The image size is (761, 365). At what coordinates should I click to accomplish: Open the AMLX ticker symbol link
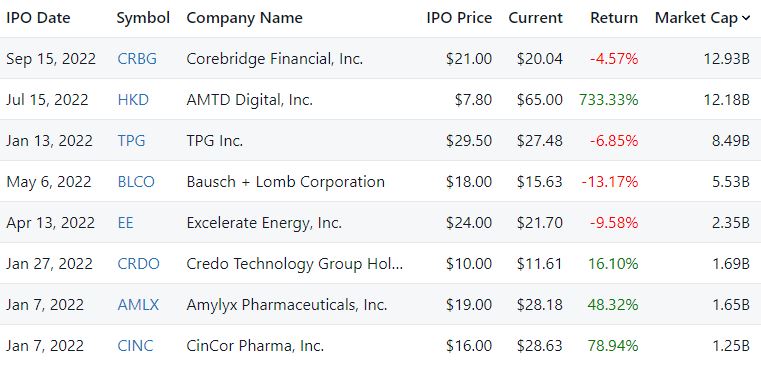138,305
